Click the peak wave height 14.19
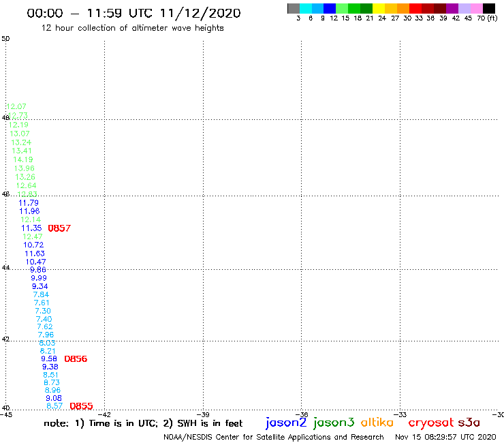This screenshot has height=443, width=504. (x=23, y=159)
